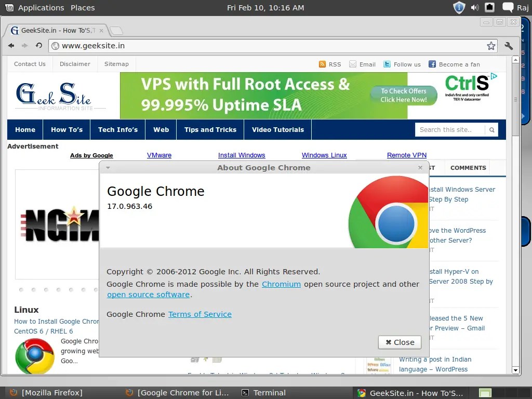Click the GeekSite.in taskbar item
The image size is (532, 399).
coord(410,393)
